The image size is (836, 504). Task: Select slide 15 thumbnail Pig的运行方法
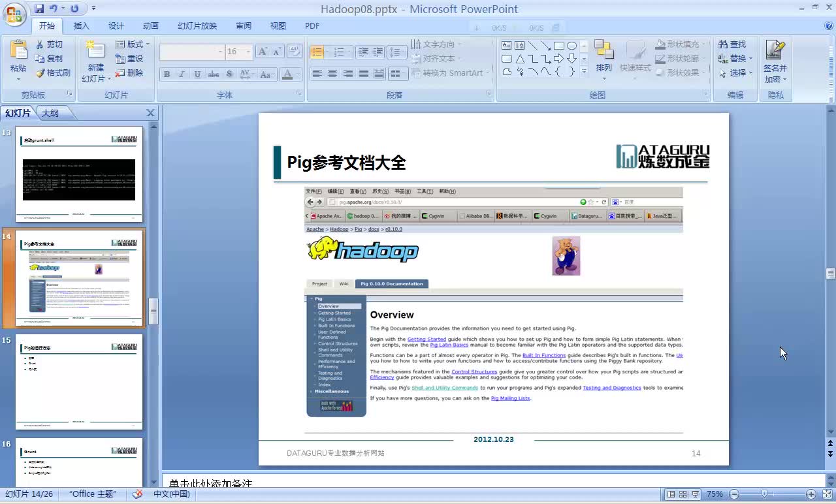coord(79,382)
